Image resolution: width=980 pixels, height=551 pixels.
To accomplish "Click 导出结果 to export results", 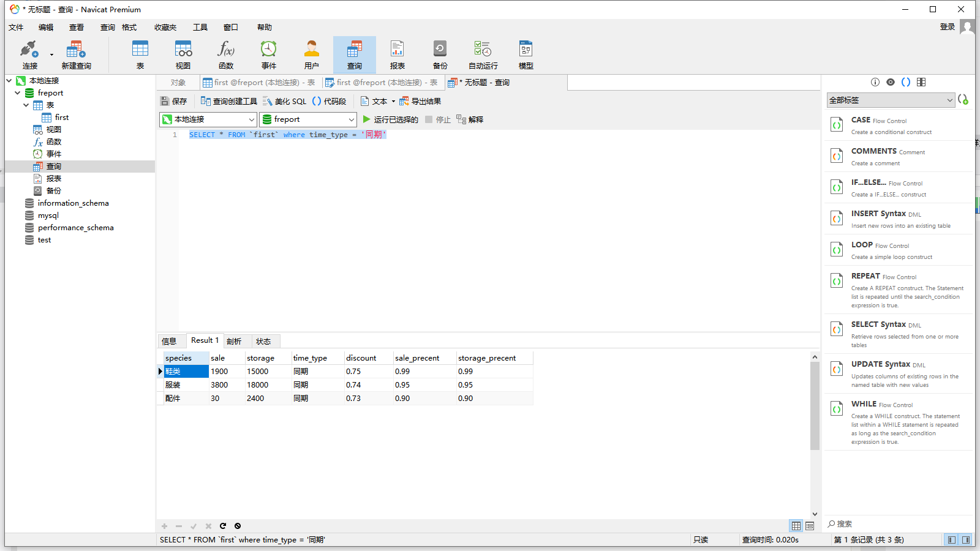I will (420, 102).
